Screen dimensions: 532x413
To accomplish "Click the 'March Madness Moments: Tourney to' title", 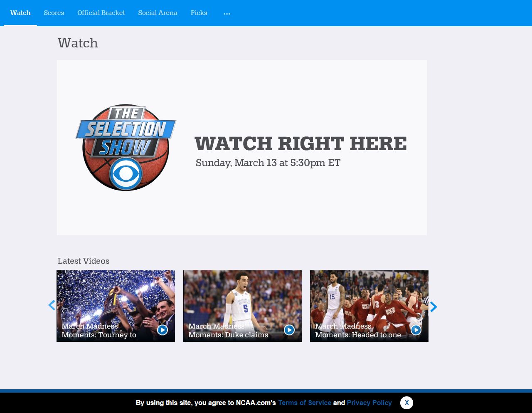I will [x=99, y=330].
